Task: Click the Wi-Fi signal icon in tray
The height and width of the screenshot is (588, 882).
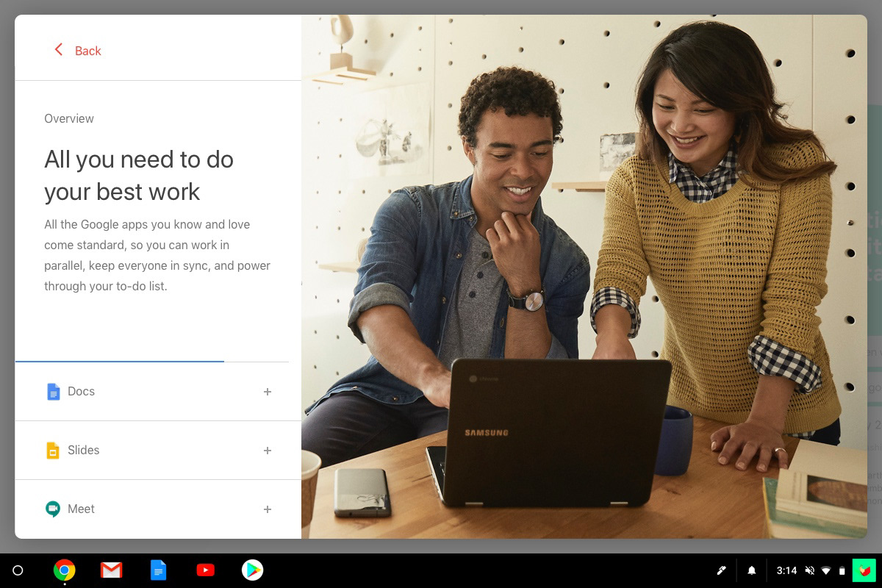Action: point(826,571)
